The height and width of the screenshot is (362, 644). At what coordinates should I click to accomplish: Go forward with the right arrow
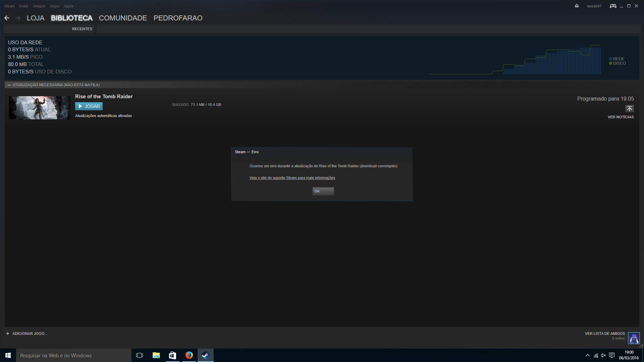(18, 18)
